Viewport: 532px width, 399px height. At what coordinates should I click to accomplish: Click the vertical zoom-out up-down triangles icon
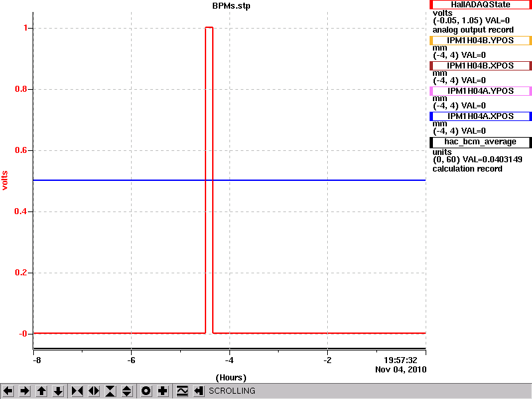[x=127, y=391]
